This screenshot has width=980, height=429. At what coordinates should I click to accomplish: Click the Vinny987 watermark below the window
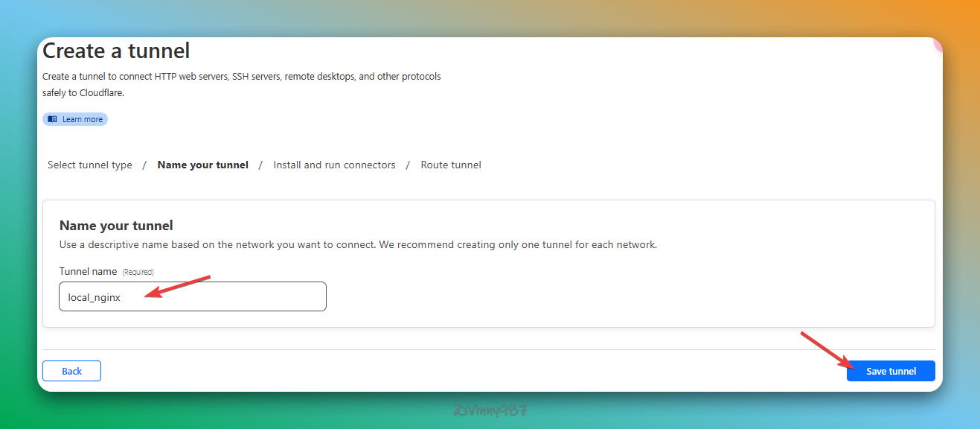point(490,410)
